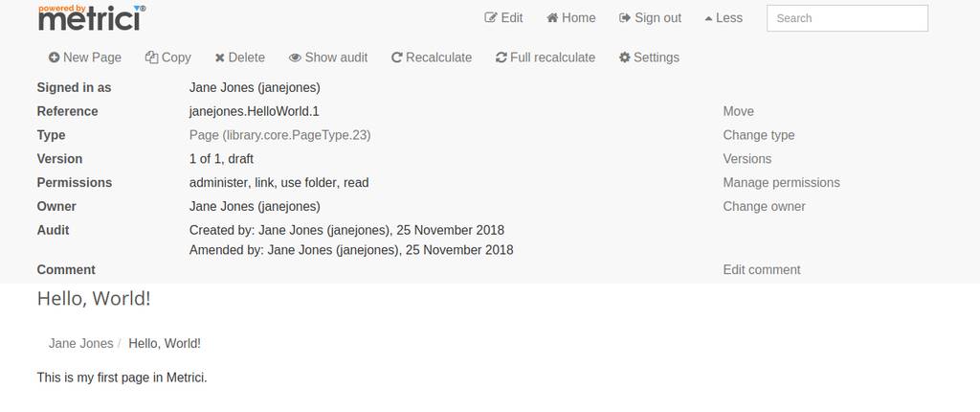Click into the Search field
980x412 pixels.
[x=847, y=18]
